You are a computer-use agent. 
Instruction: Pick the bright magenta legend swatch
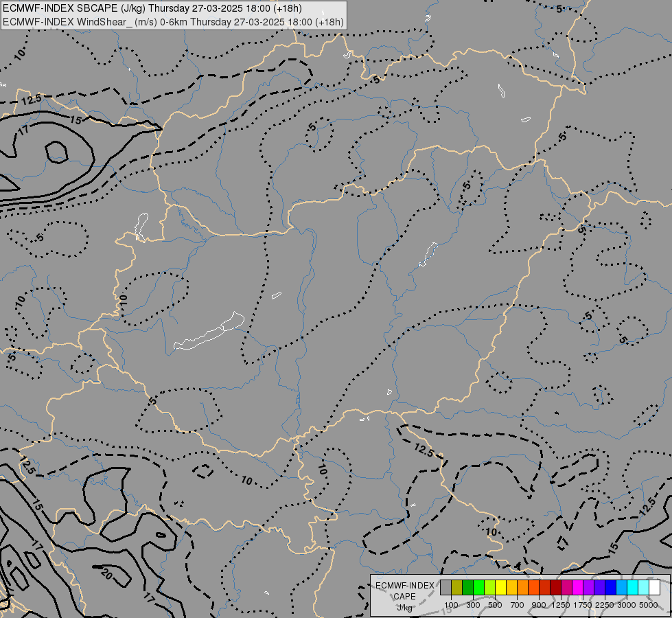pos(577,588)
